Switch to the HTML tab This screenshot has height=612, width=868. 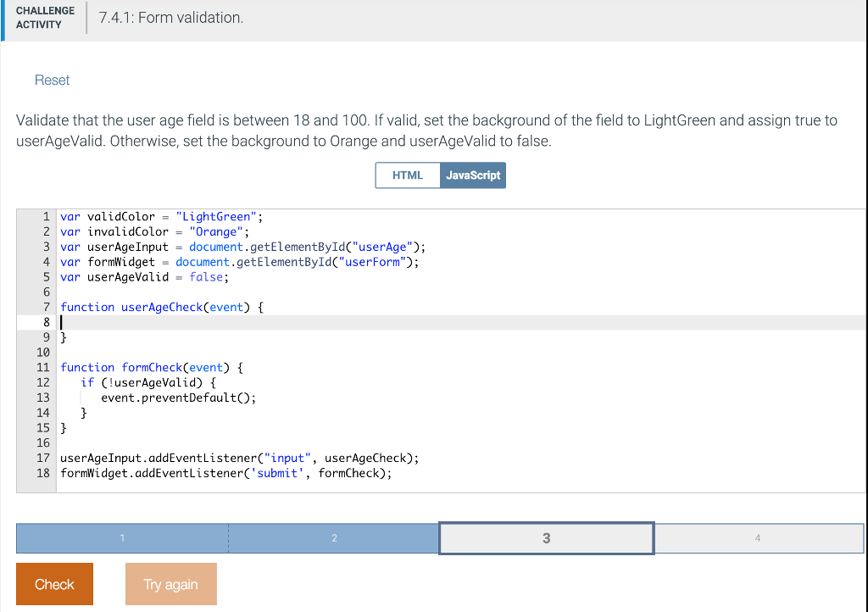pos(408,175)
